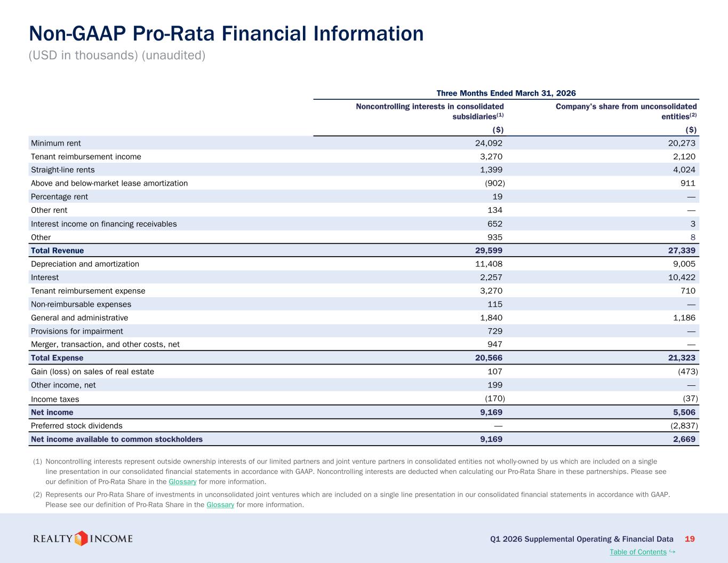This screenshot has width=728, height=563.
Task: Select Above and below-market lease amortization label
Action: click(x=109, y=183)
